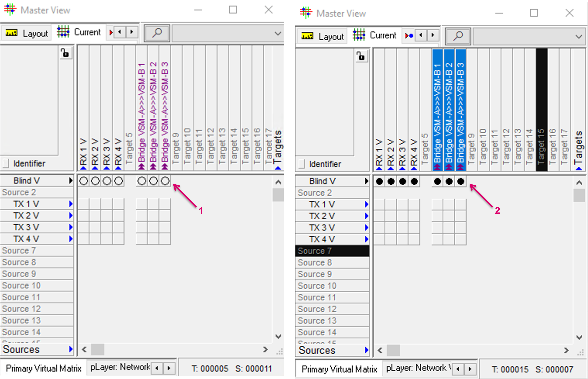Click vertical scroll down arrow in right window
This screenshot has height=379, width=588.
[x=579, y=337]
